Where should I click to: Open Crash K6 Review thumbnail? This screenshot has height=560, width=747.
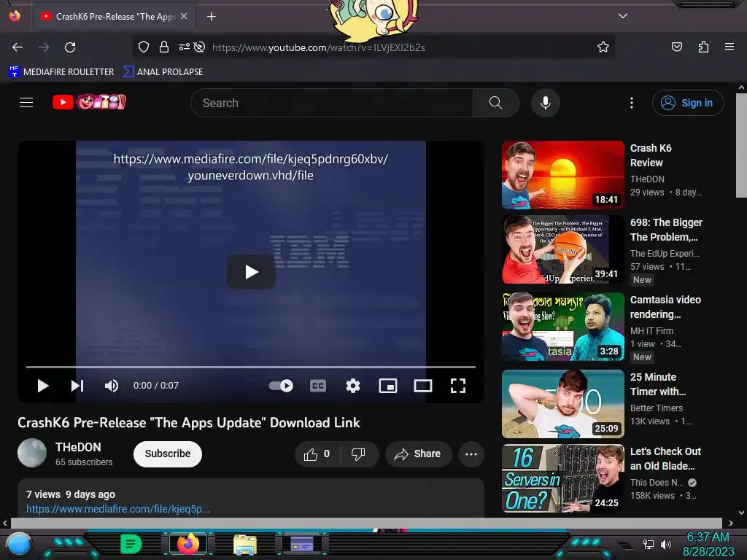[562, 175]
